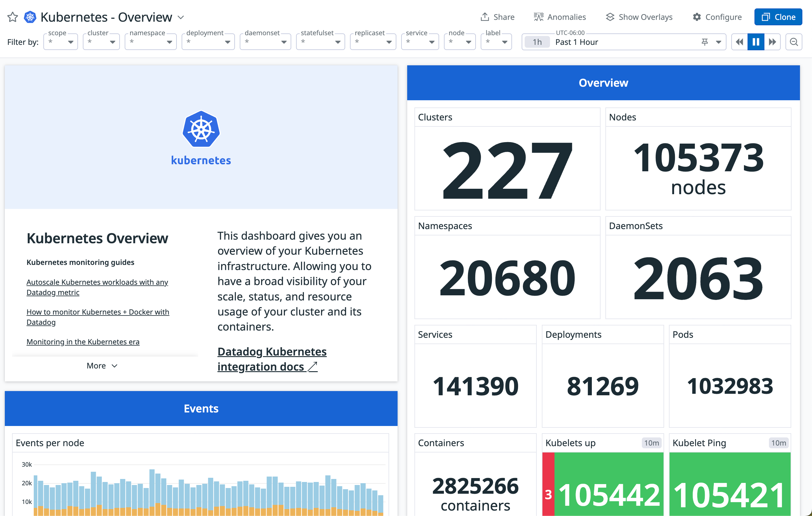Open Datadog Kubernetes integration docs link
This screenshot has height=516, width=812.
[x=272, y=359]
